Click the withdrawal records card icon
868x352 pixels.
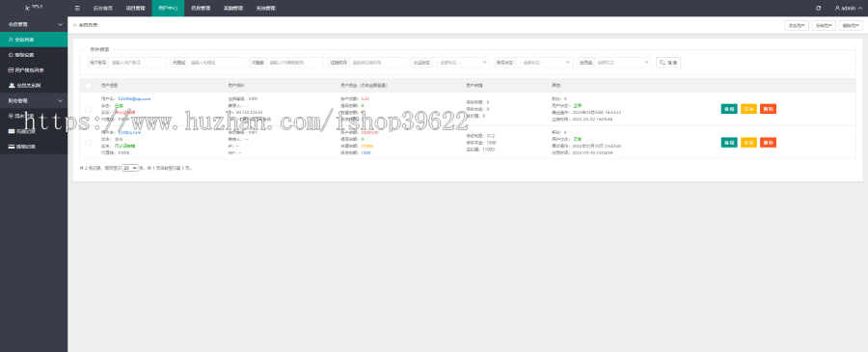11,147
